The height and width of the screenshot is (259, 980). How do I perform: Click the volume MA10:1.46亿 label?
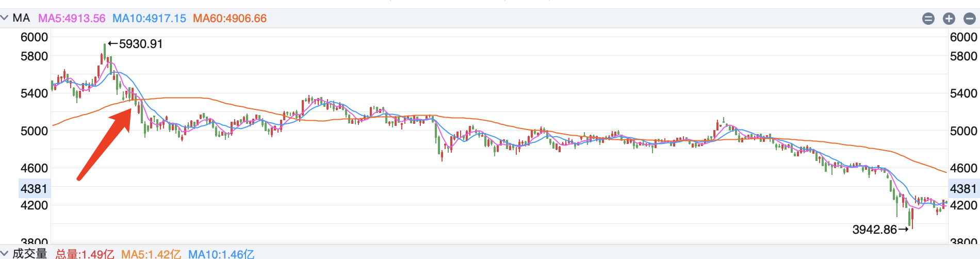pyautogui.click(x=221, y=254)
